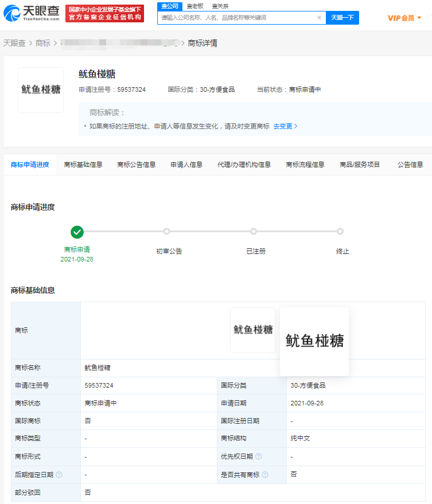Clear the search box with the × icon
Screen dimensions: 432x504
point(320,18)
